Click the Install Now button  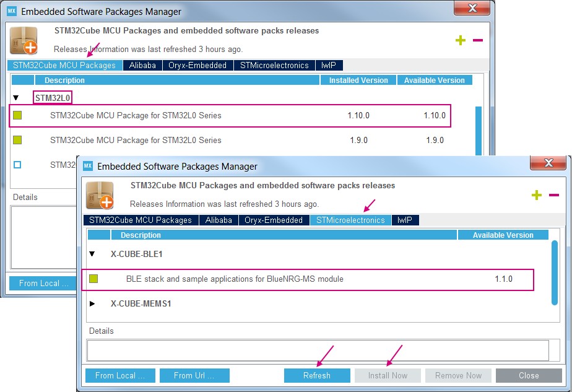(x=388, y=375)
